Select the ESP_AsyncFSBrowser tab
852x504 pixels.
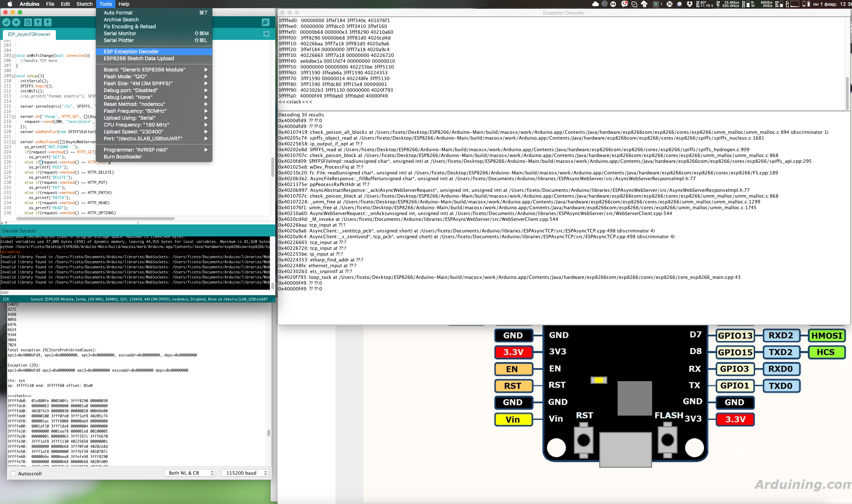(x=29, y=34)
